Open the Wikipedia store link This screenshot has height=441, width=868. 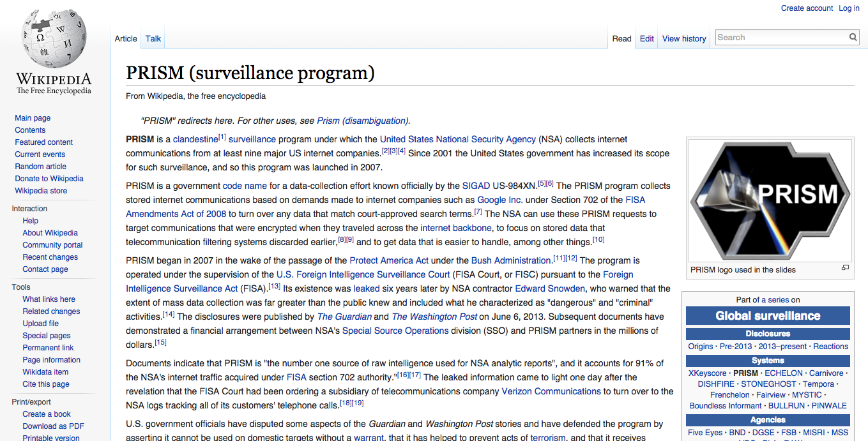(x=41, y=191)
